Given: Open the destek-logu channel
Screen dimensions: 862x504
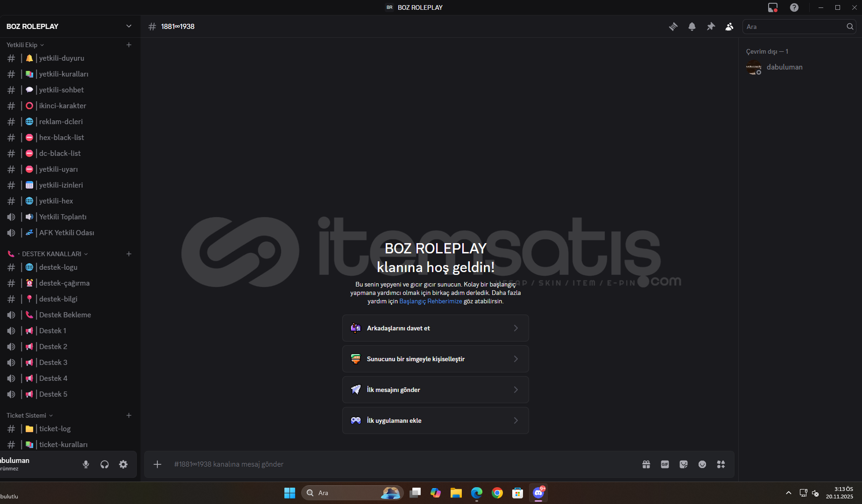Looking at the screenshot, I should pos(69,267).
